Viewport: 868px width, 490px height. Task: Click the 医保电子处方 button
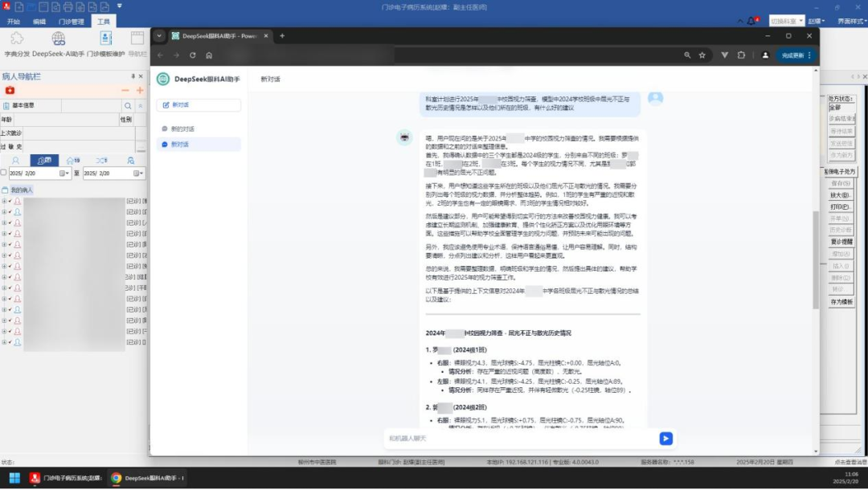841,172
